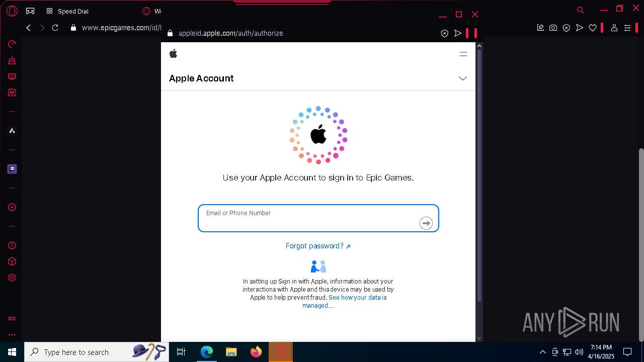Minimize the Apple sign-in popup window

pos(443,16)
